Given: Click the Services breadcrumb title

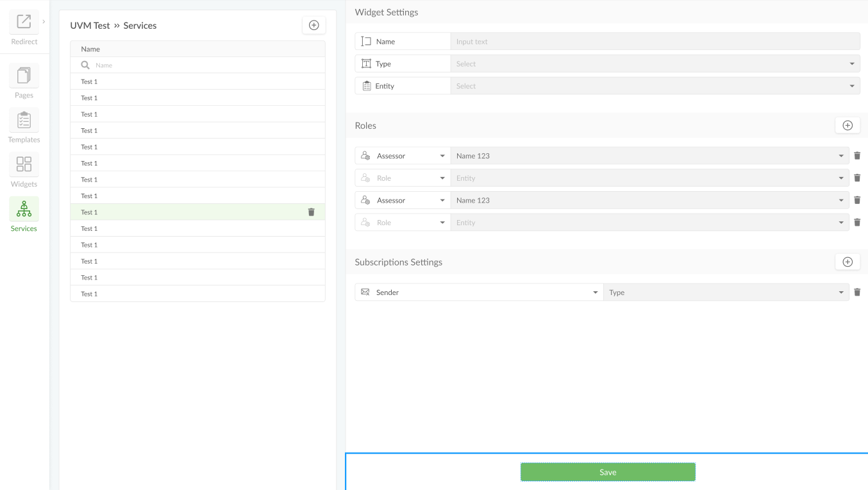Looking at the screenshot, I should tap(140, 26).
